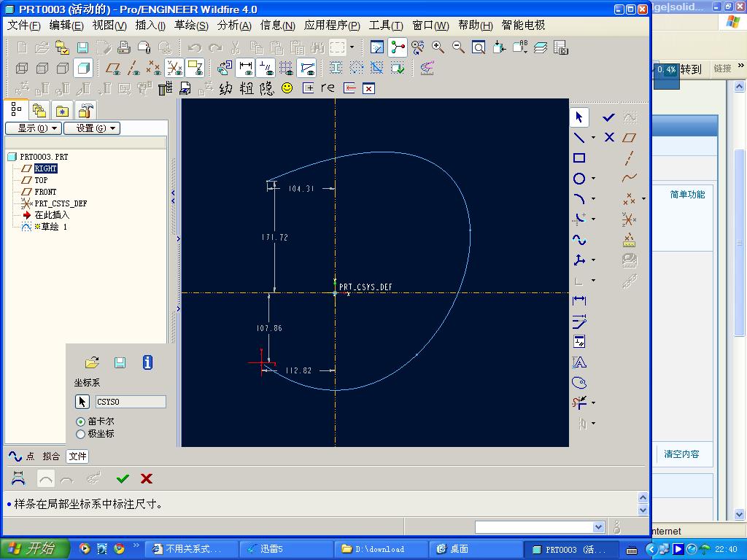Click the Dimension creation tool
Screen dimensions: 747x560
[579, 300]
